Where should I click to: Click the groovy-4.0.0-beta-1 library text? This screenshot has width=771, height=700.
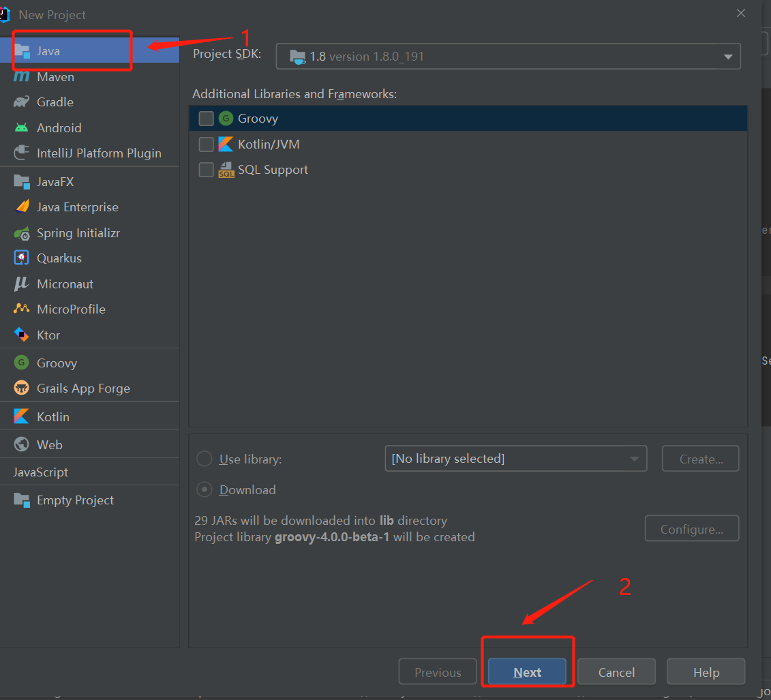332,537
